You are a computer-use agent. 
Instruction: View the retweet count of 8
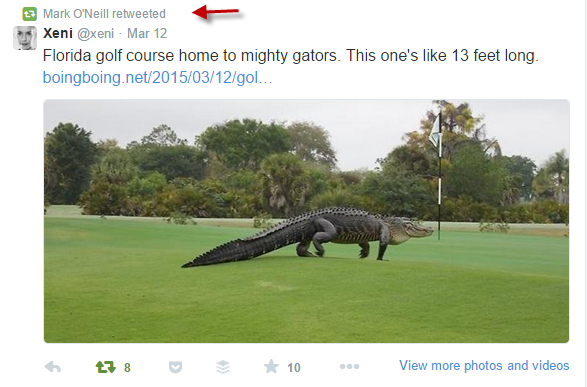127,368
